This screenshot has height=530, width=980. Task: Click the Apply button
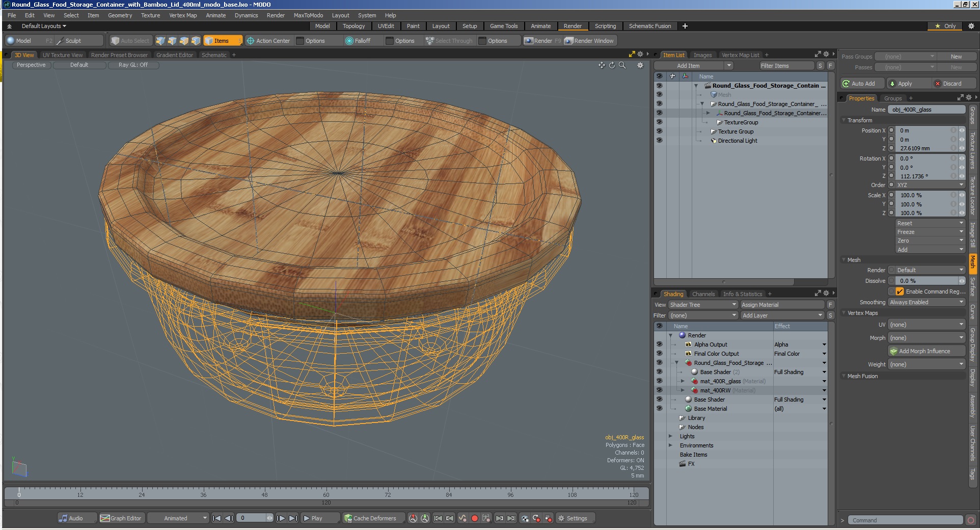pos(905,84)
